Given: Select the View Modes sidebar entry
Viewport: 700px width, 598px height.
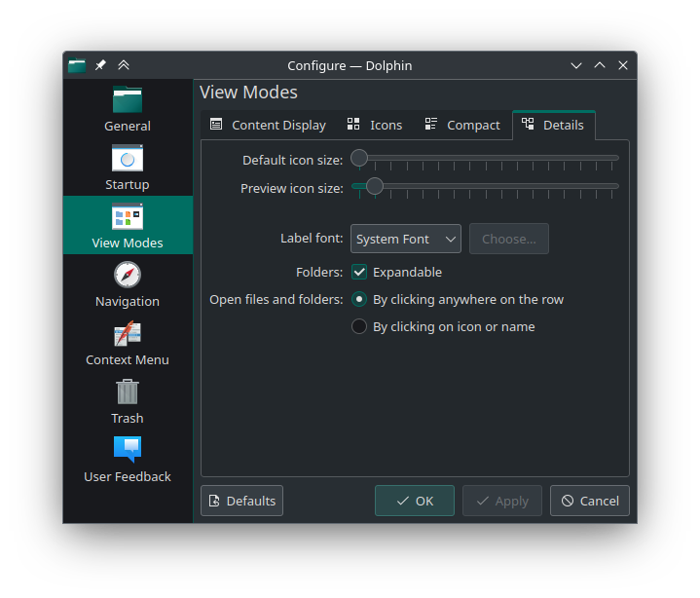Looking at the screenshot, I should [128, 225].
